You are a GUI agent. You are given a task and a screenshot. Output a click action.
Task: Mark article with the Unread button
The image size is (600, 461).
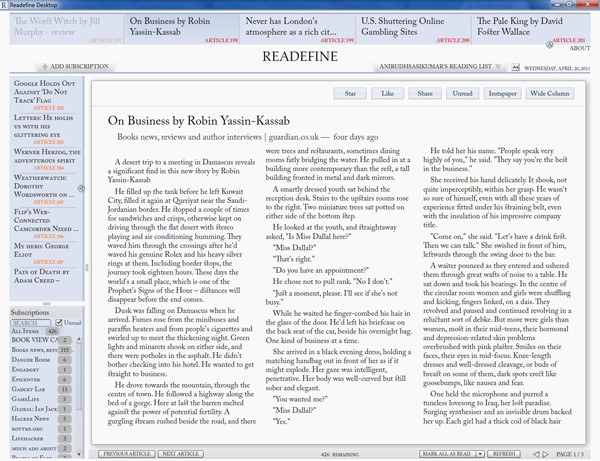click(462, 93)
